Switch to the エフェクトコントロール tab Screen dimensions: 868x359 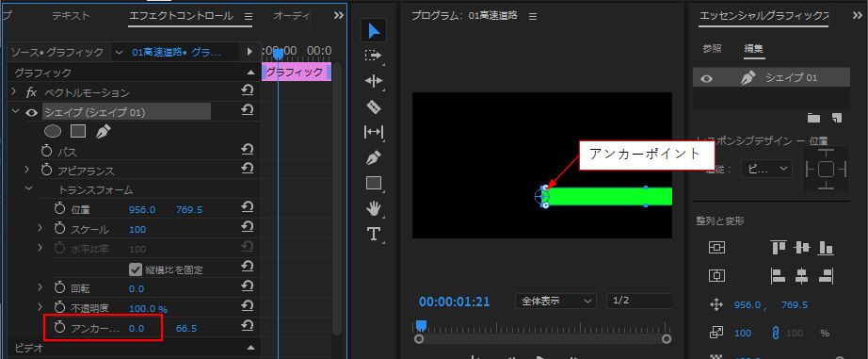181,15
